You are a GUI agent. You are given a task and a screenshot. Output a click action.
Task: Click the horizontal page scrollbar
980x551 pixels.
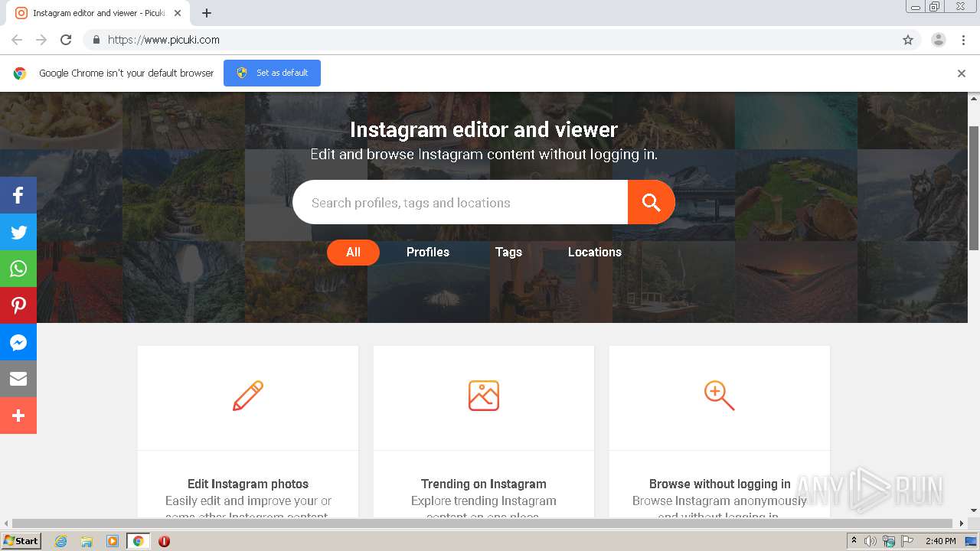tap(484, 523)
